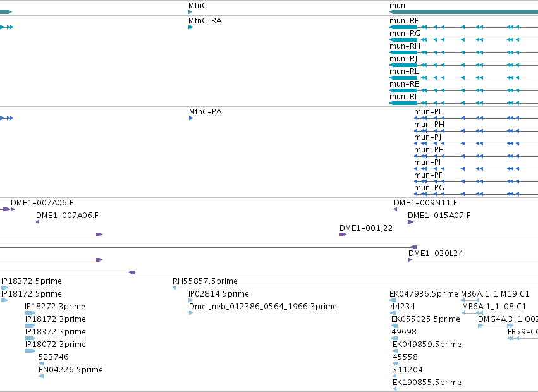Open the mun-RI transcript

pyautogui.click(x=403, y=97)
